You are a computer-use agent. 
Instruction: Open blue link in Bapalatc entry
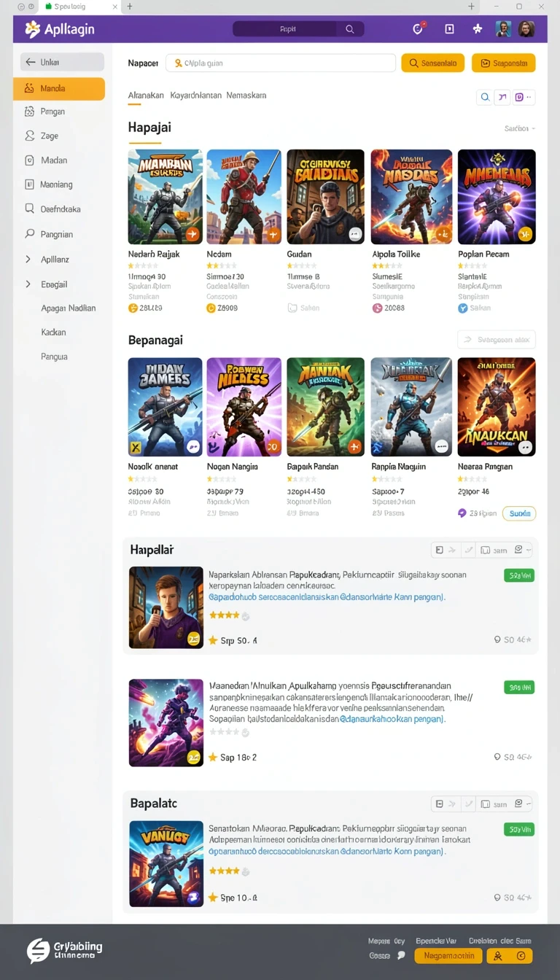(x=327, y=851)
